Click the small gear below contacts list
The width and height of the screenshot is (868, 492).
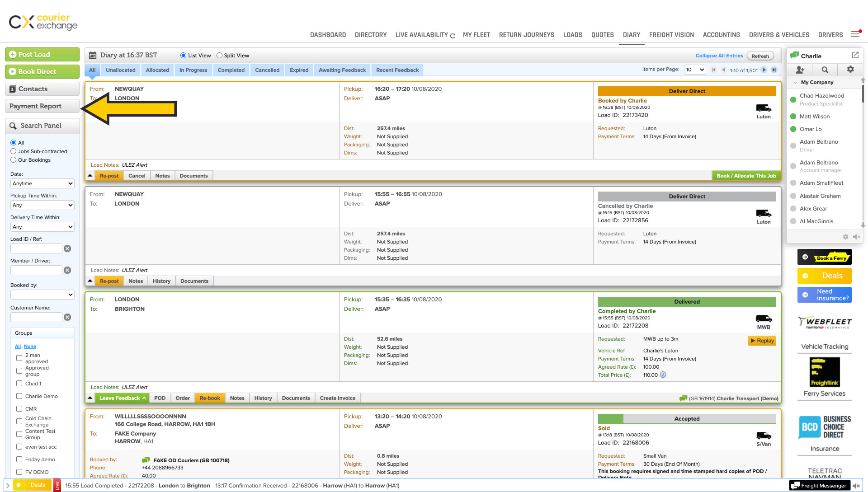pyautogui.click(x=845, y=237)
